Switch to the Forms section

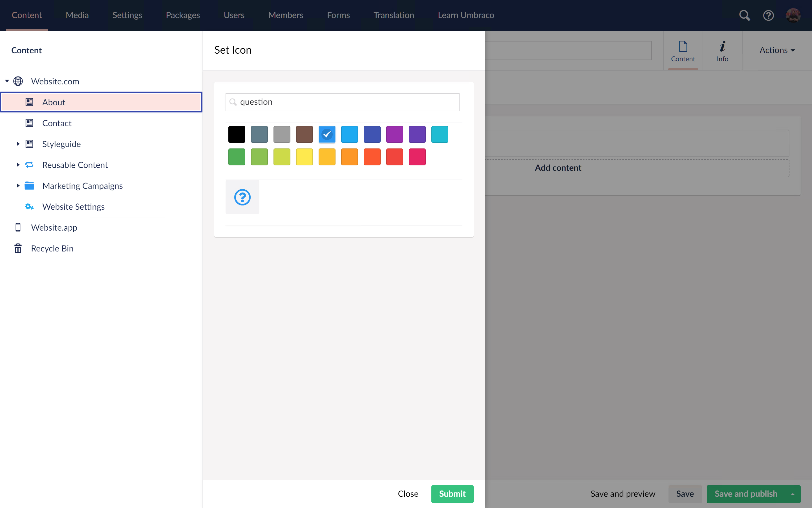point(338,16)
